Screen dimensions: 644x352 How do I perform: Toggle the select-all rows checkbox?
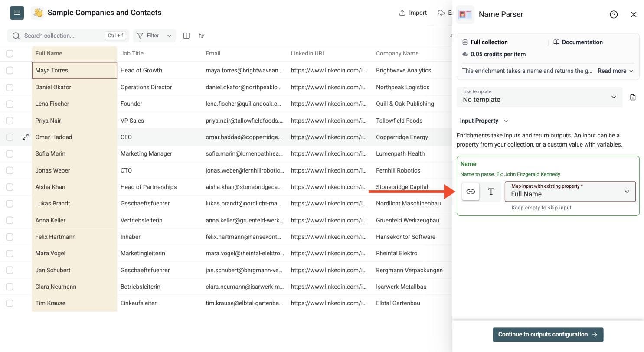[x=10, y=54]
